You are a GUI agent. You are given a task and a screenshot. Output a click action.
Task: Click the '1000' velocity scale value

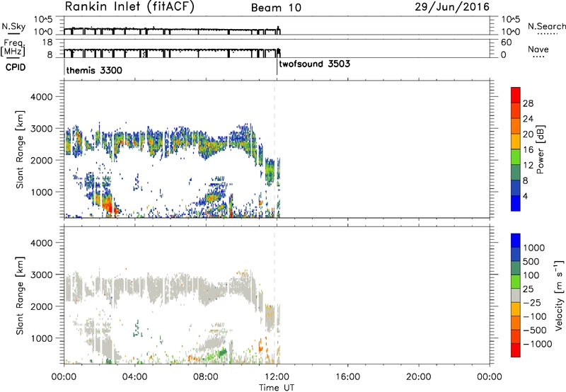pos(533,248)
